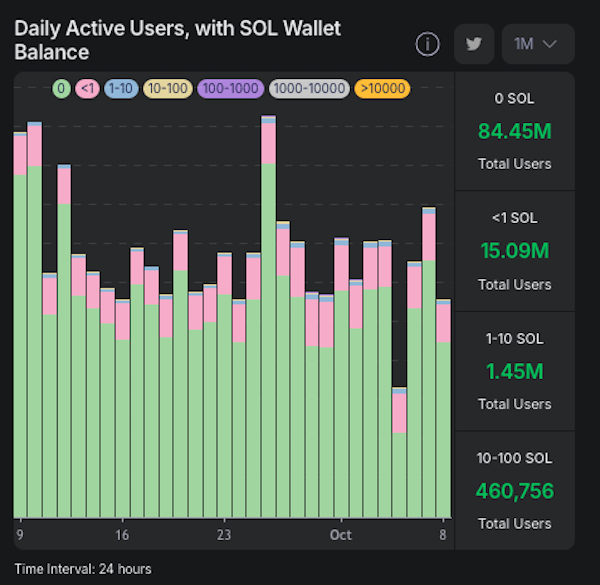Toggle the blue 1-10 legend pill
600x585 pixels.
pyautogui.click(x=121, y=89)
